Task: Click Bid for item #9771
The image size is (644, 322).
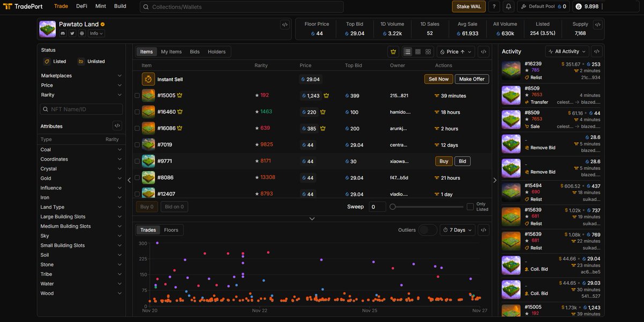Action: click(462, 161)
